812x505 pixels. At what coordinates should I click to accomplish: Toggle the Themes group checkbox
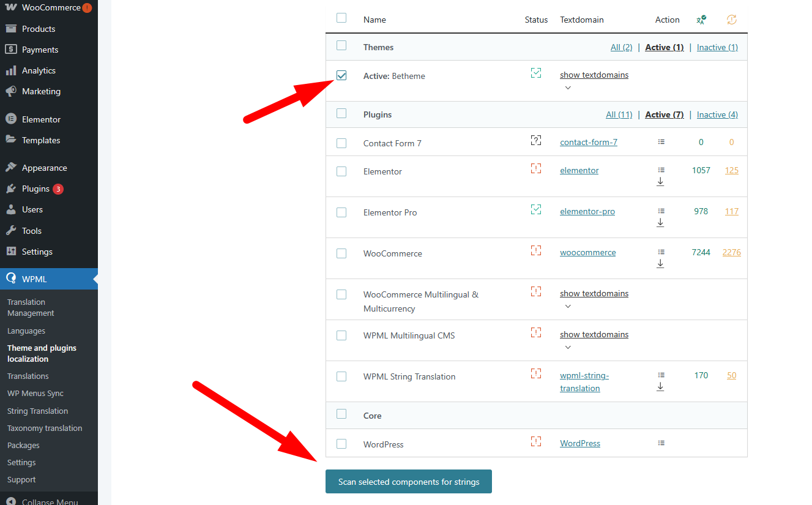[341, 45]
